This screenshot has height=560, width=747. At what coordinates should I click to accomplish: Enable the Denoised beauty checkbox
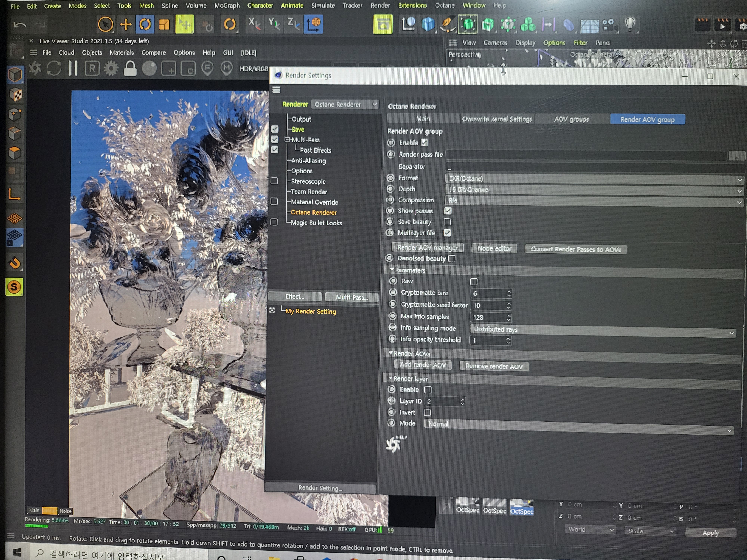(x=452, y=259)
